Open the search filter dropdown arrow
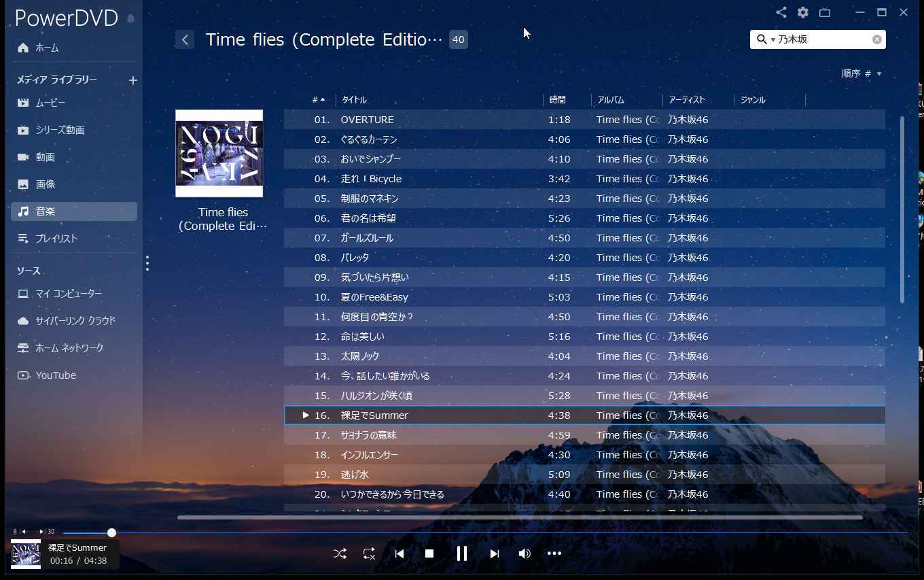The width and height of the screenshot is (924, 580). [x=772, y=40]
